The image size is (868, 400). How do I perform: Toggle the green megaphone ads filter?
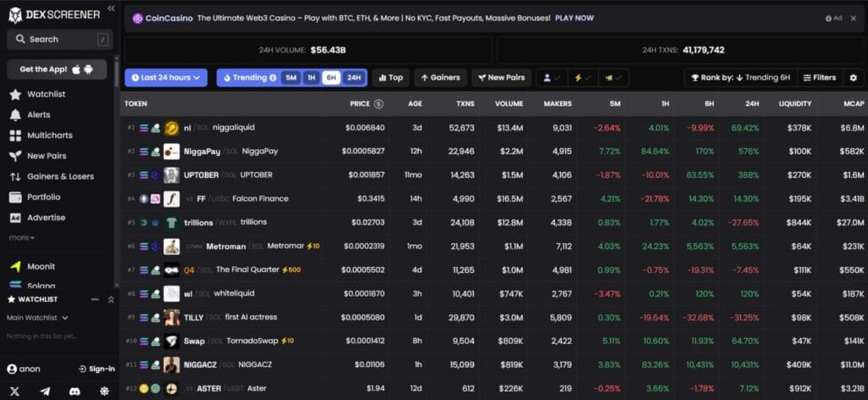coord(613,78)
